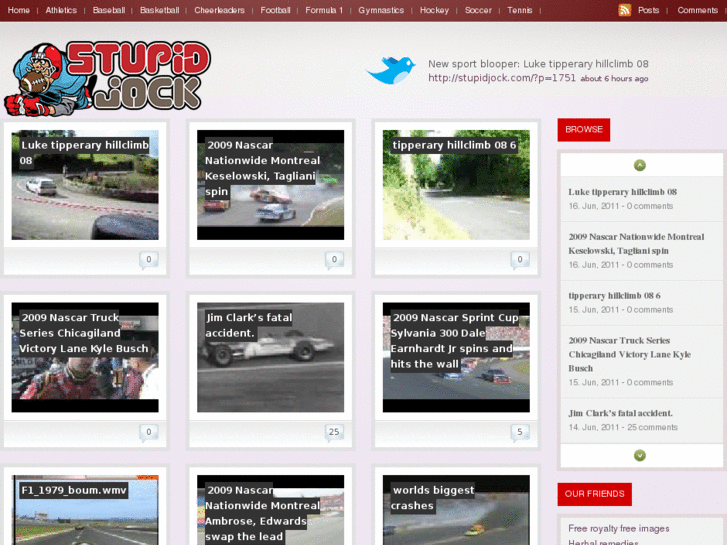Image resolution: width=727 pixels, height=545 pixels.
Task: Open Luke tipperary hillclimb 08 video thumbnail
Action: coord(85,185)
